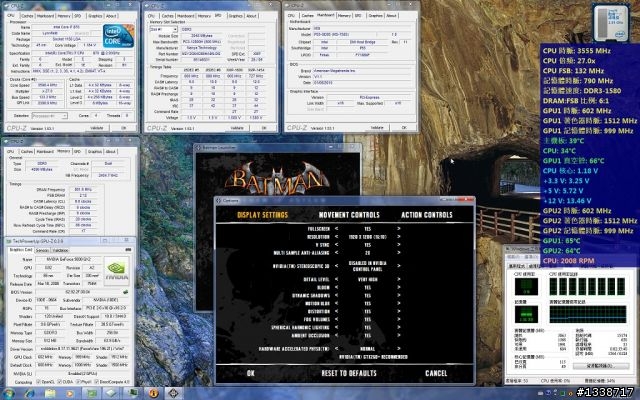This screenshot has width=640, height=400.
Task: Select the Batman launcher taskbar icon
Action: (174, 394)
